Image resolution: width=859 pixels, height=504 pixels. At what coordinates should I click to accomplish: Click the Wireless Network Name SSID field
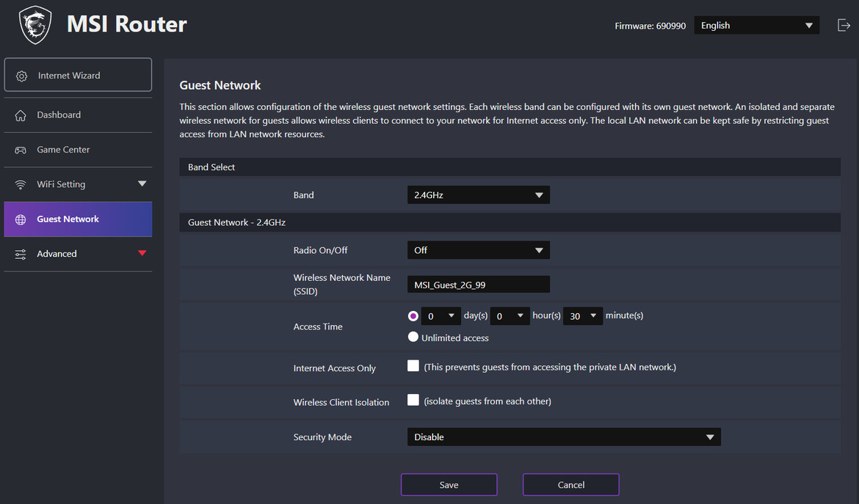(478, 285)
